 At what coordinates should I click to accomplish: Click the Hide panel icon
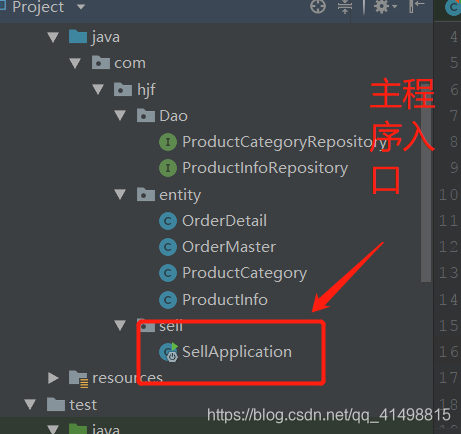[x=417, y=6]
